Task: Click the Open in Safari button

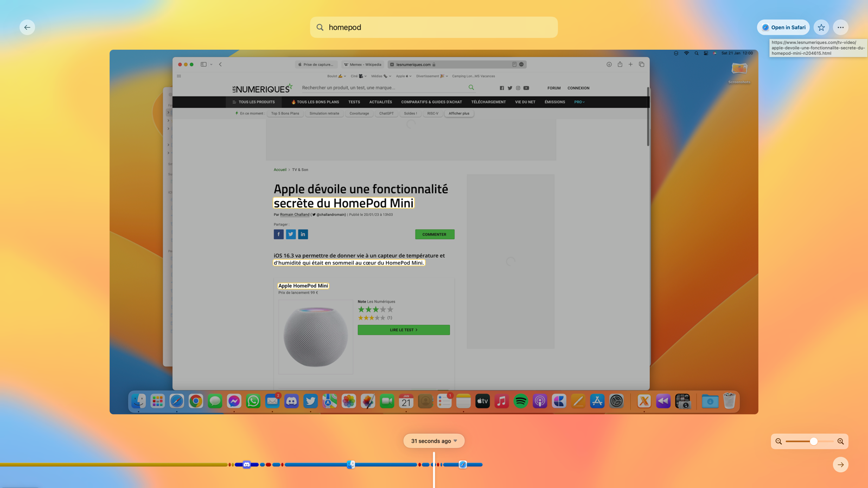Action: tap(783, 27)
